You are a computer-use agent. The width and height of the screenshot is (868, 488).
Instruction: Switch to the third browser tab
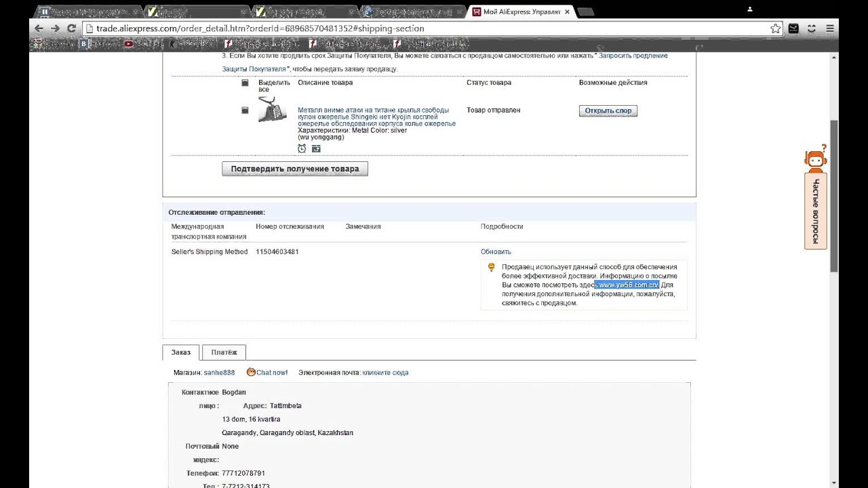tap(305, 12)
